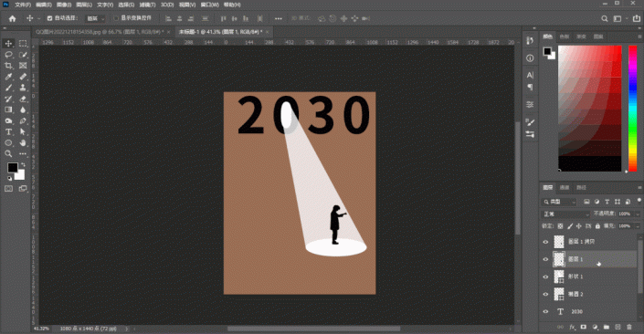Switch to the 通道 channels tab

(565, 187)
